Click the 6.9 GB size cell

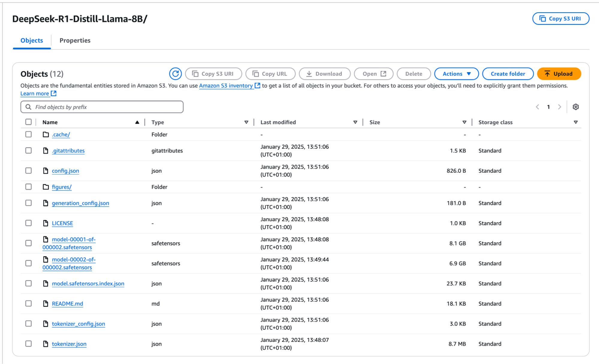pyautogui.click(x=458, y=263)
